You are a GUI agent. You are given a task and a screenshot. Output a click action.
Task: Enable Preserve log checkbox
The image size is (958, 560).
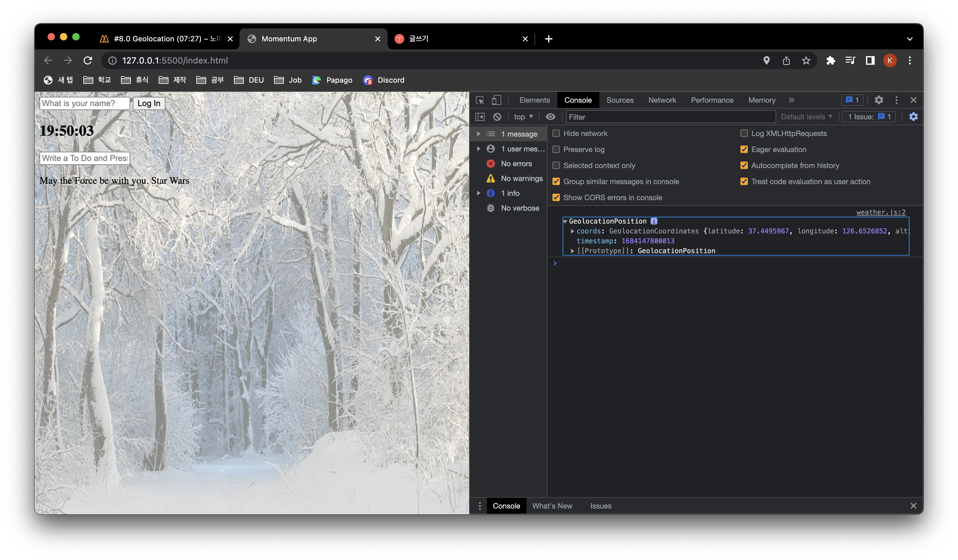(556, 149)
